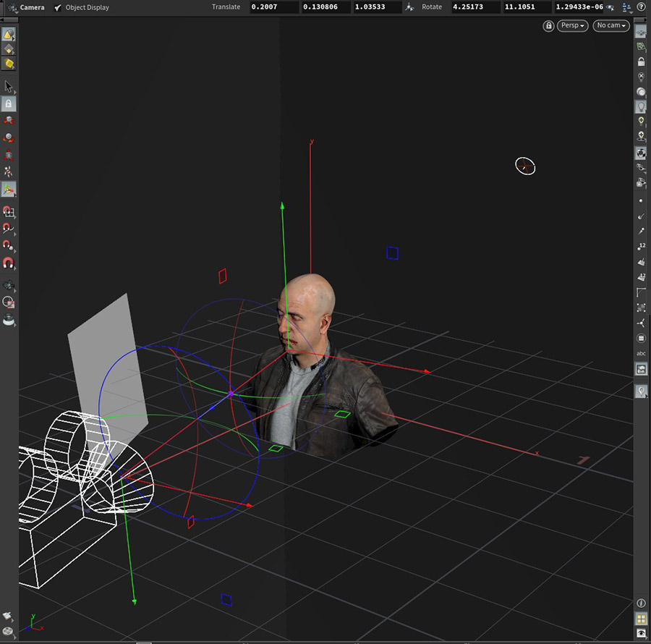Select the light object circle in viewport

click(525, 166)
